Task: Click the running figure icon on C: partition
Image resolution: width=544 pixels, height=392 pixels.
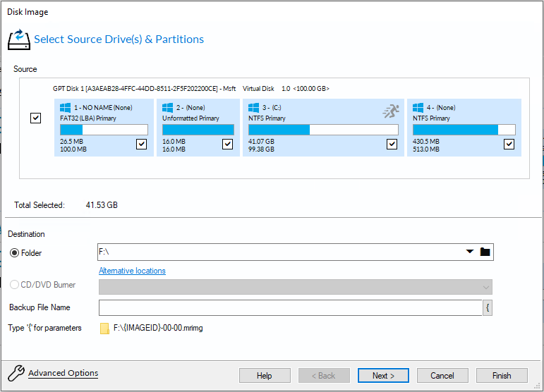Action: [391, 111]
